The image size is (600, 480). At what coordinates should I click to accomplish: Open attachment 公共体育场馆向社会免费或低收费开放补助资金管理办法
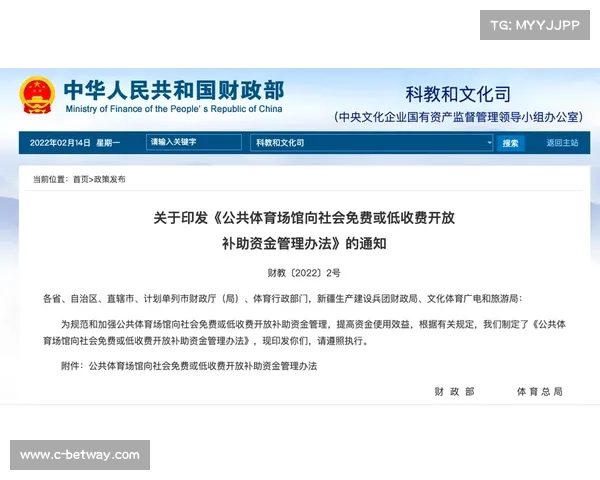[203, 366]
